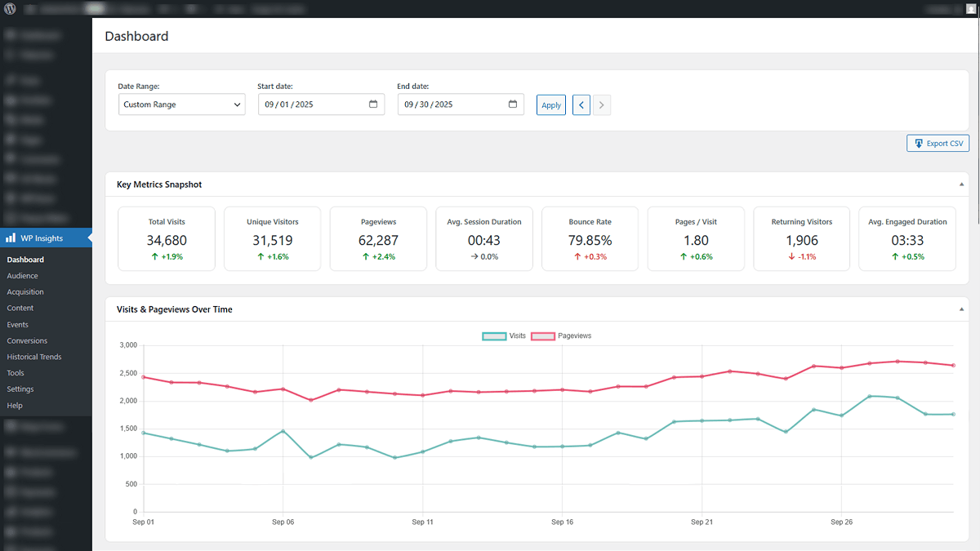Select the Historical Trends sidebar entry
Viewport: 980px width, 551px height.
(x=33, y=357)
